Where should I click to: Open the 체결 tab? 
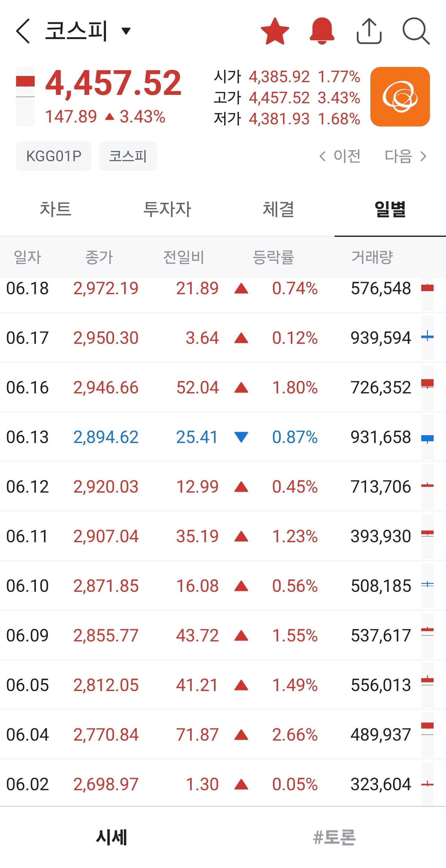[279, 209]
